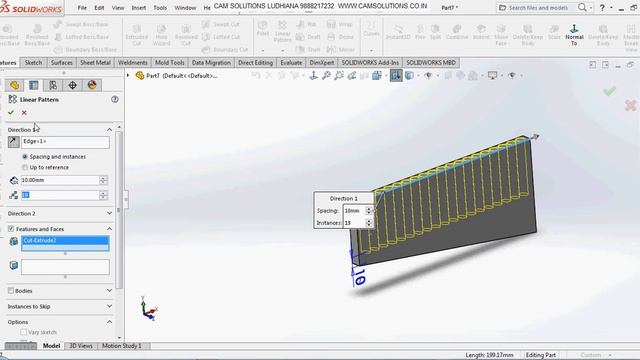Select Cut-Extrude2 in features list

tap(65, 240)
